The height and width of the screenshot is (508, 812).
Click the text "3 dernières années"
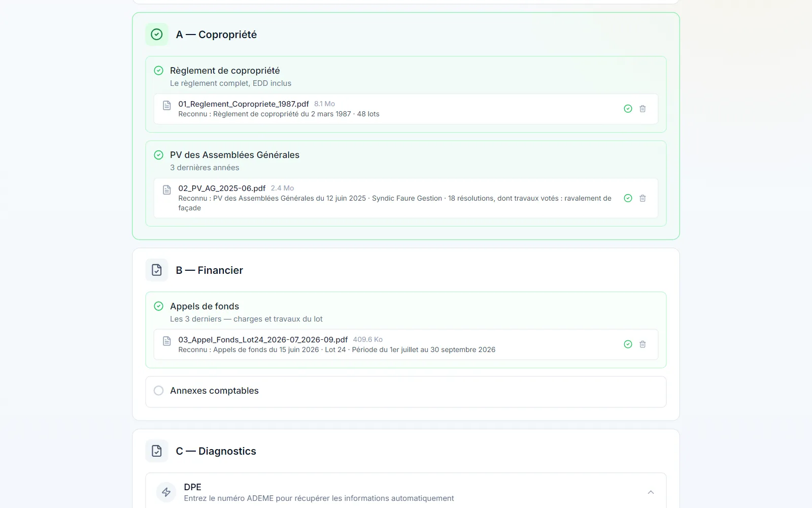205,168
